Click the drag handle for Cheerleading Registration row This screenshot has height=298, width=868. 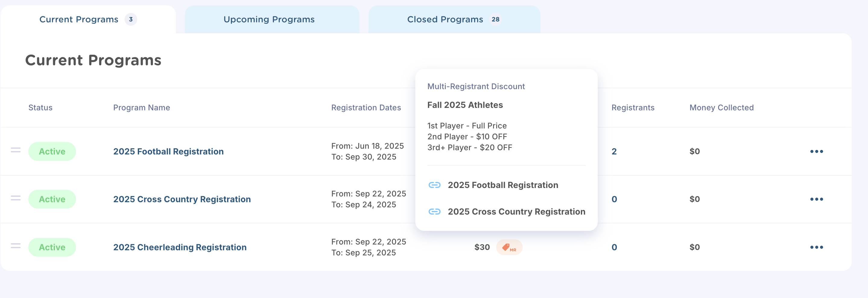click(x=15, y=246)
